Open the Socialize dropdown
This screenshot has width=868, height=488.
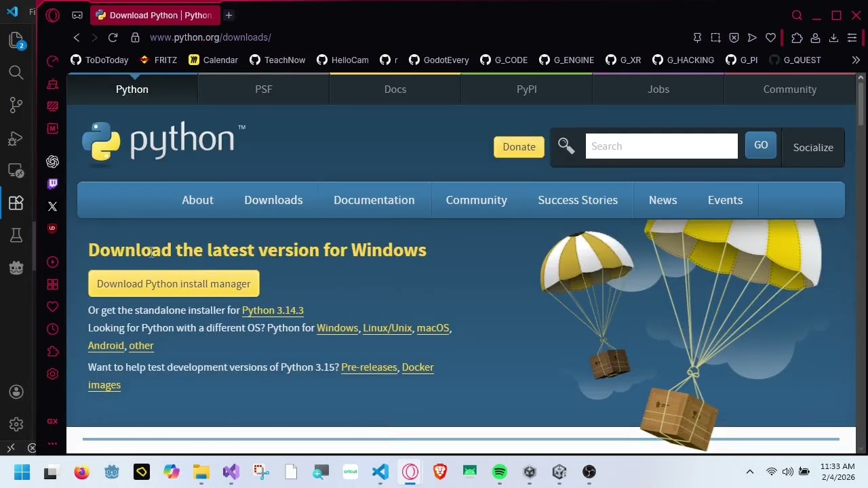click(813, 147)
